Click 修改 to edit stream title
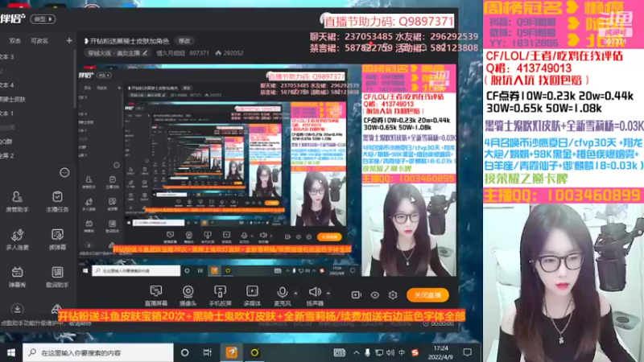This screenshot has height=362, width=644. tap(184, 41)
